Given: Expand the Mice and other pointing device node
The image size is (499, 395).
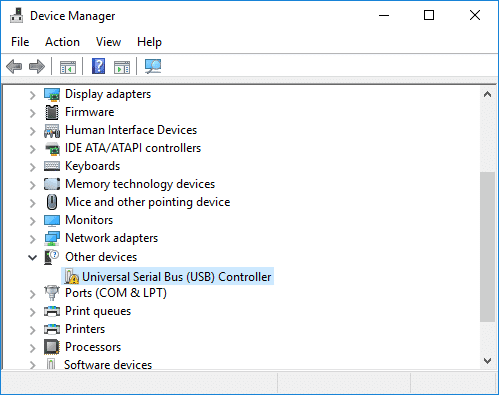Looking at the screenshot, I should click(x=32, y=203).
